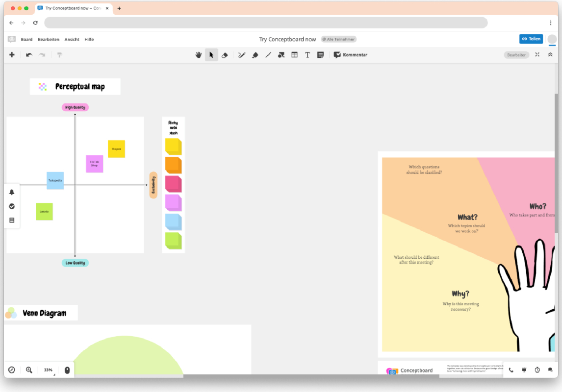Open the timer tool
562x392 pixels.
[537, 370]
